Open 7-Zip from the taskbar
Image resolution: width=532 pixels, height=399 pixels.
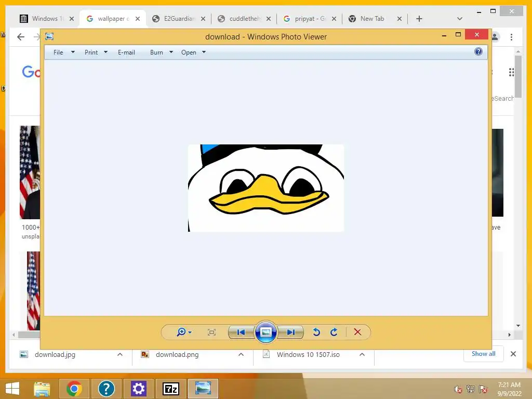[x=170, y=389]
